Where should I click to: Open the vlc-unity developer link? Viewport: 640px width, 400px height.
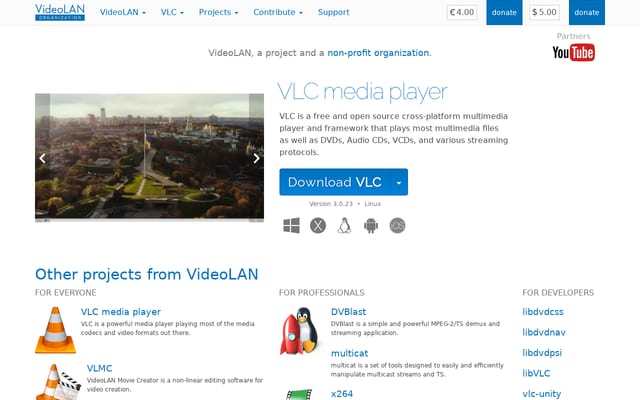point(542,394)
